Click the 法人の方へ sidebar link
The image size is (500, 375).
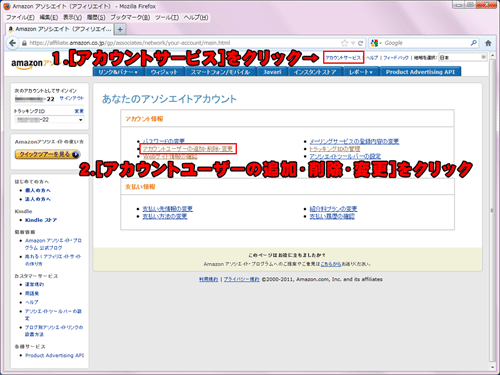click(38, 199)
